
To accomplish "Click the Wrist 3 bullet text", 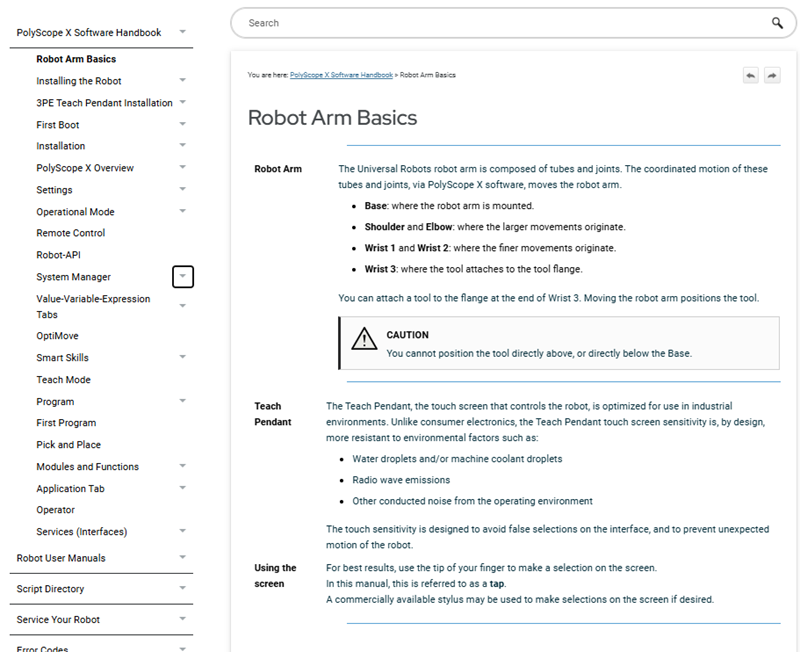I will pyautogui.click(x=473, y=269).
